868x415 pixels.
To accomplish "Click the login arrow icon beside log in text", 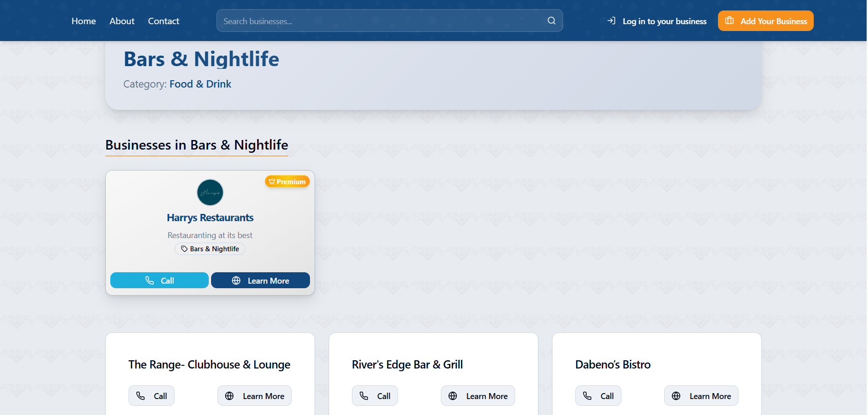I will (611, 21).
